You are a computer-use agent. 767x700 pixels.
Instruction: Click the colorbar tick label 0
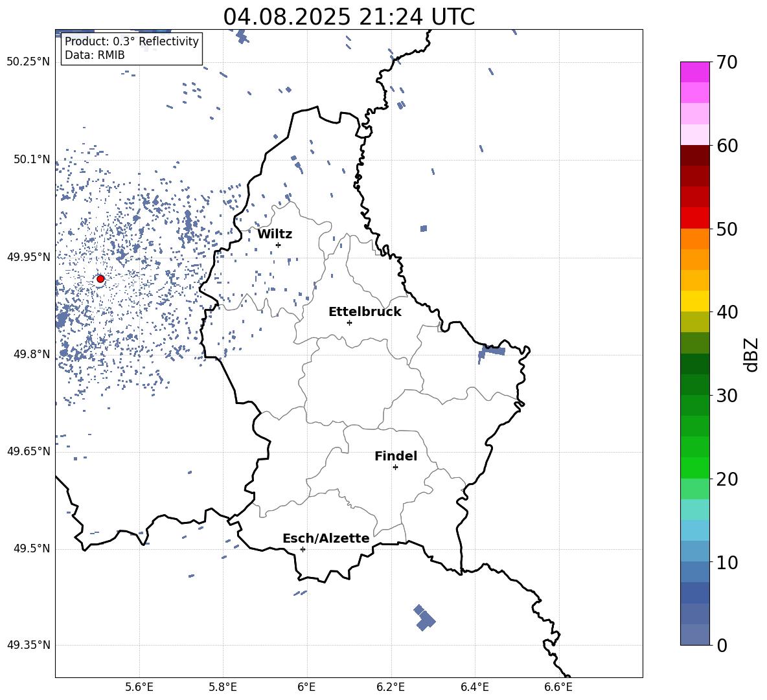click(x=722, y=645)
